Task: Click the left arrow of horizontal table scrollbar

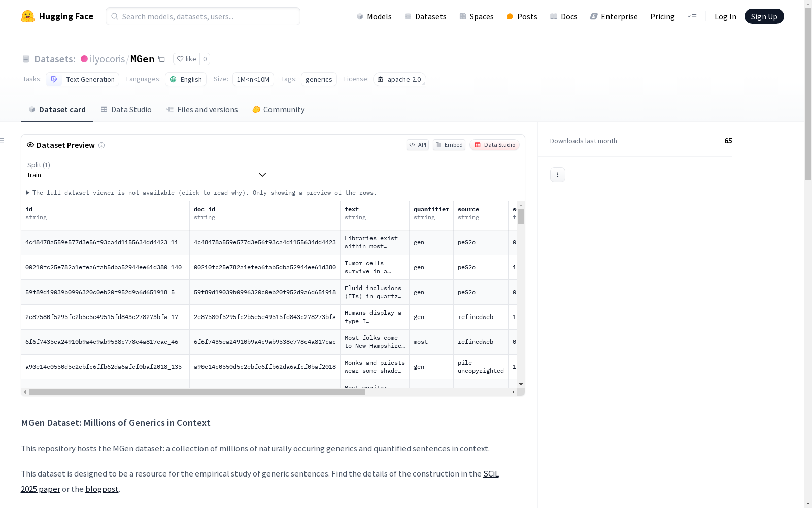Action: (x=25, y=392)
